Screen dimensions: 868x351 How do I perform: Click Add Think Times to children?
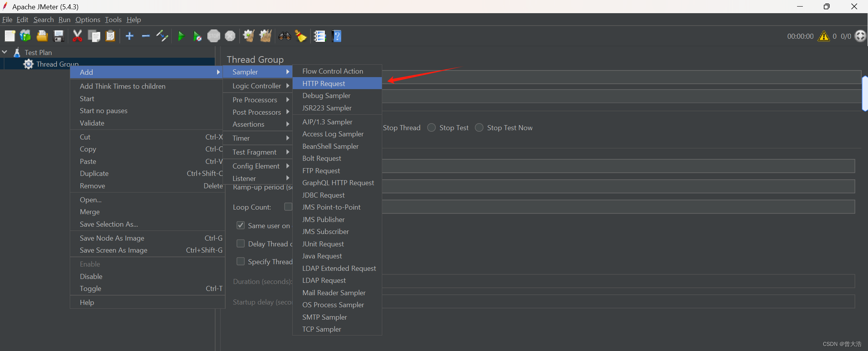pyautogui.click(x=147, y=86)
